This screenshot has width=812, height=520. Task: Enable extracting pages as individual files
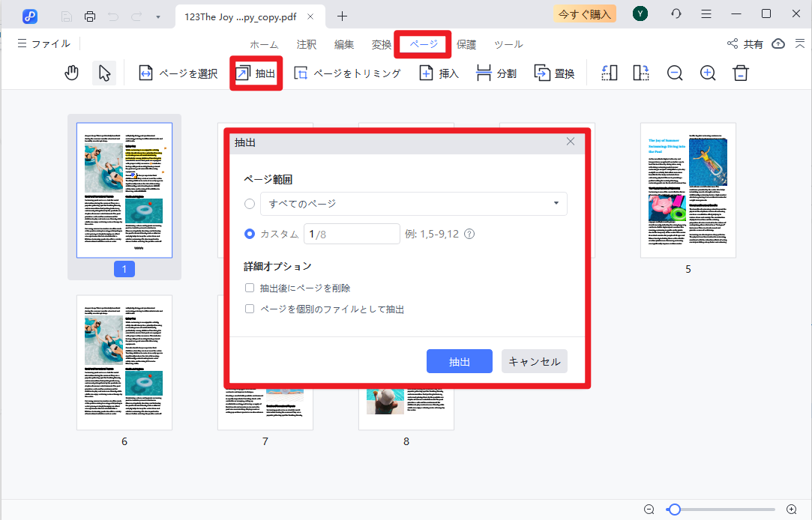(x=248, y=309)
